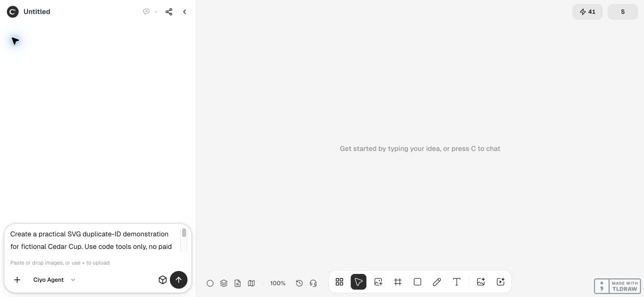This screenshot has width=644, height=297.
Task: Select the AI image generation tool
Action: (481, 282)
